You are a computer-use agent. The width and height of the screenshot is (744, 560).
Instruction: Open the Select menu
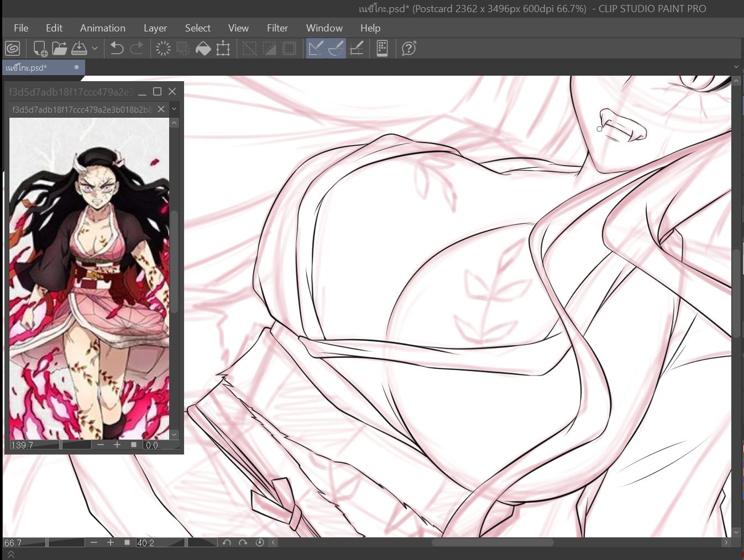point(197,28)
